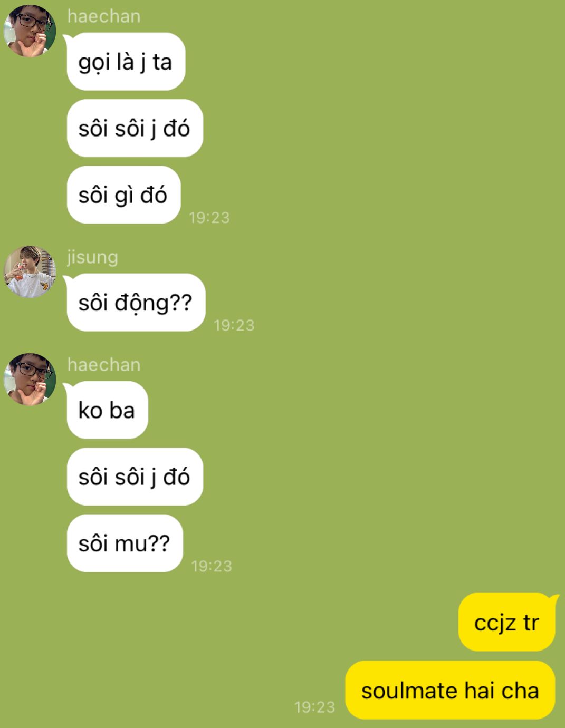Open haechan's avatar above 'ko ba' message
Image resolution: width=565 pixels, height=728 pixels.
tap(30, 379)
